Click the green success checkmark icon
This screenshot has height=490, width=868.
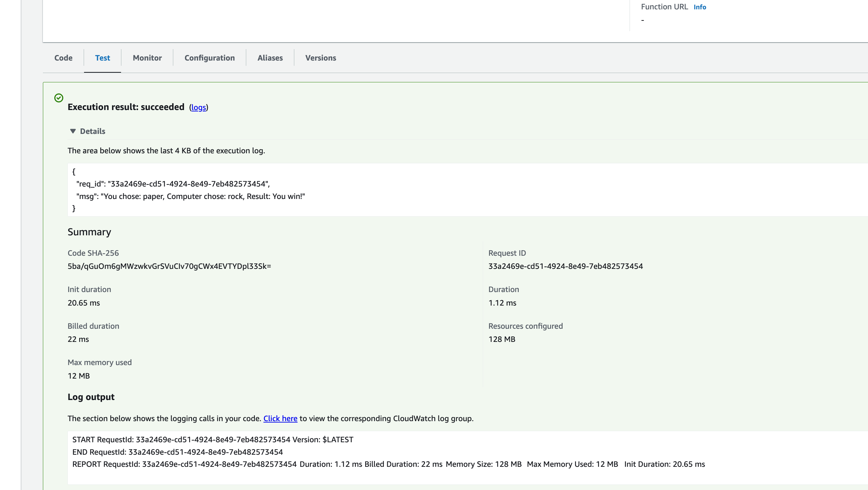pyautogui.click(x=59, y=98)
